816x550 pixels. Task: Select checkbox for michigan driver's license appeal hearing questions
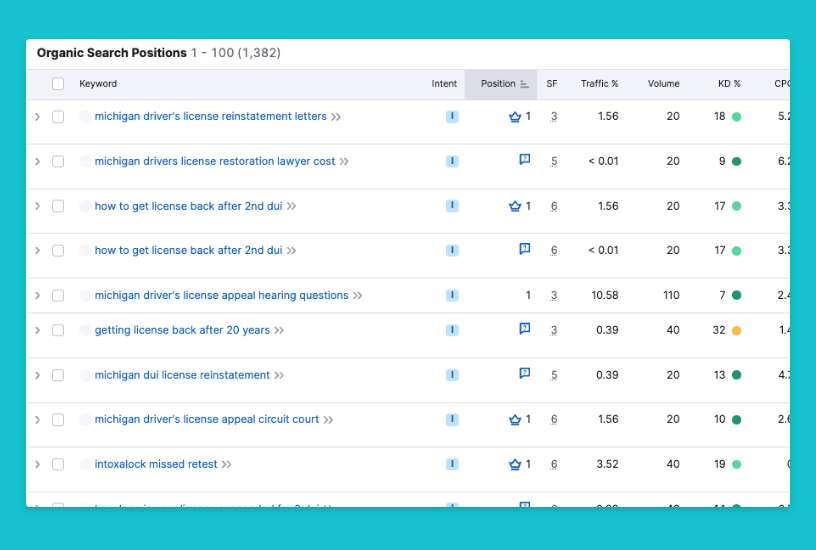click(x=58, y=296)
